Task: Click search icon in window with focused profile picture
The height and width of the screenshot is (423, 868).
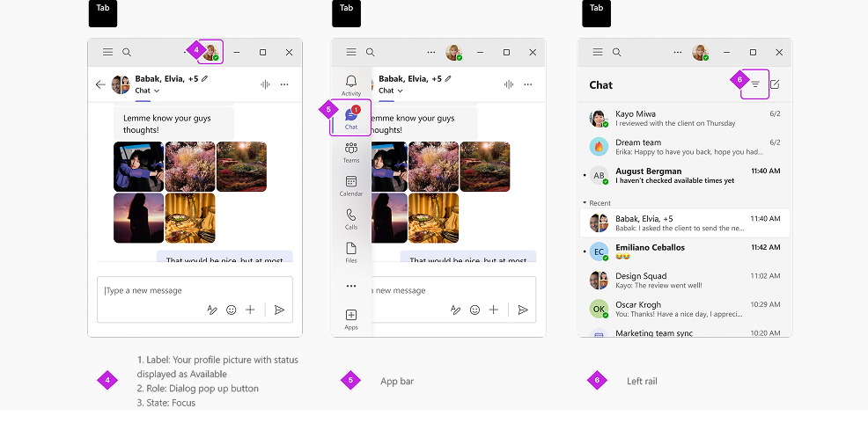Action: [x=127, y=52]
